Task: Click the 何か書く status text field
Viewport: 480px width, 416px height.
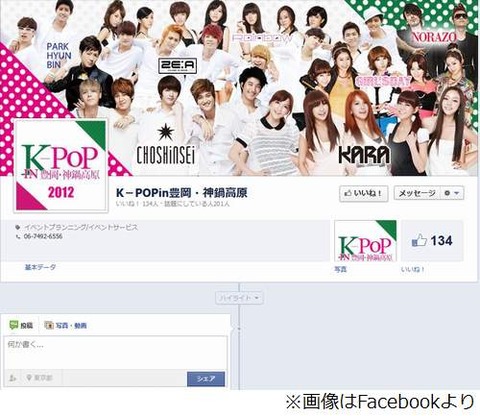Action: (x=116, y=352)
